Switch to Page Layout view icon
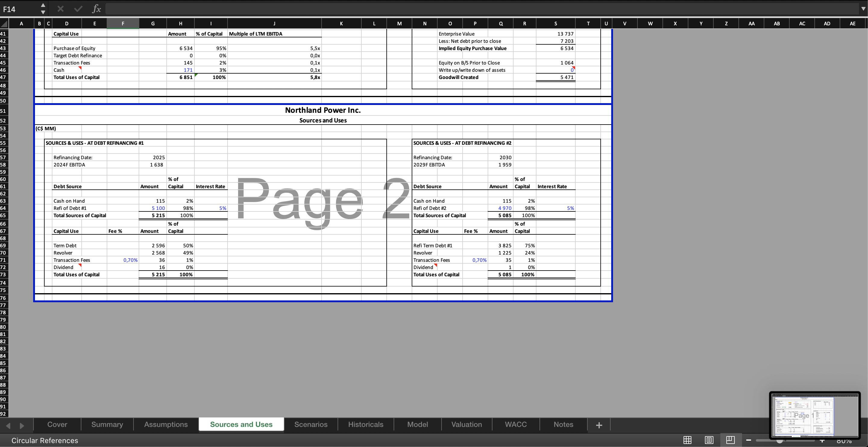868x447 pixels. (x=709, y=440)
